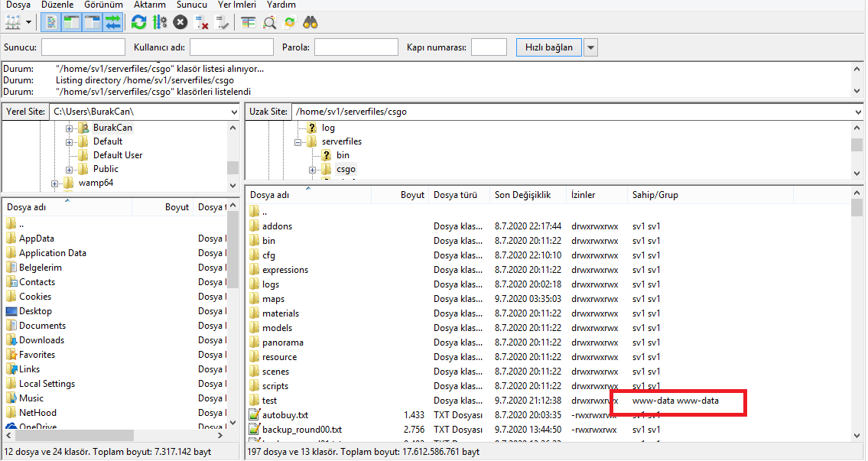The image size is (868, 461).
Task: Cancel the current operation icon
Action: pos(180,23)
